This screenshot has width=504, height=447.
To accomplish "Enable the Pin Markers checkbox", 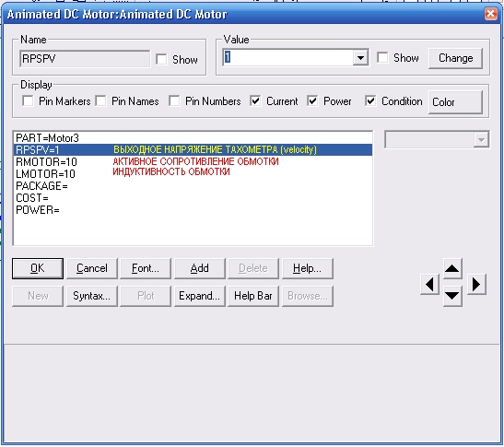I will tap(28, 101).
